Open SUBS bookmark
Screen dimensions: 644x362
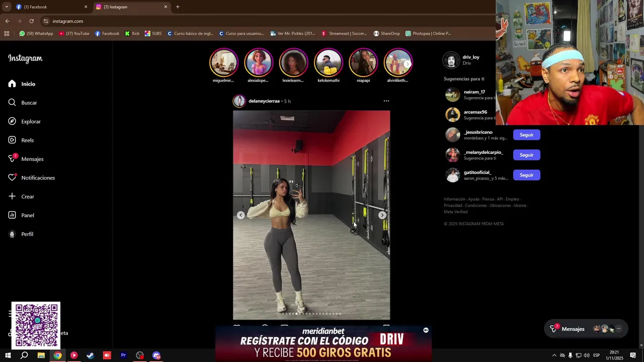pyautogui.click(x=153, y=34)
